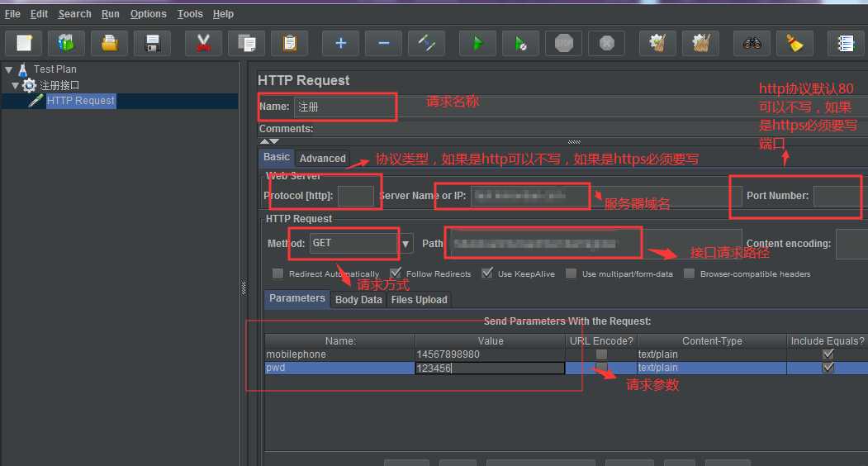Open the Method dropdown arrow
The image size is (868, 466).
click(406, 243)
